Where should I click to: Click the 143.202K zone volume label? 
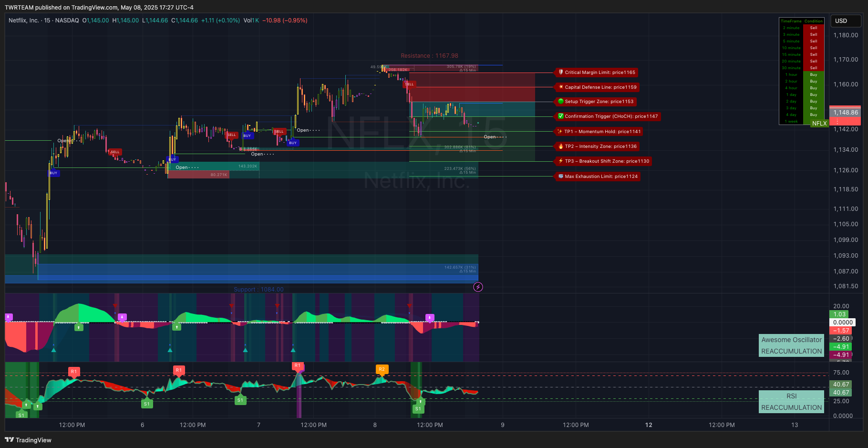(x=248, y=167)
